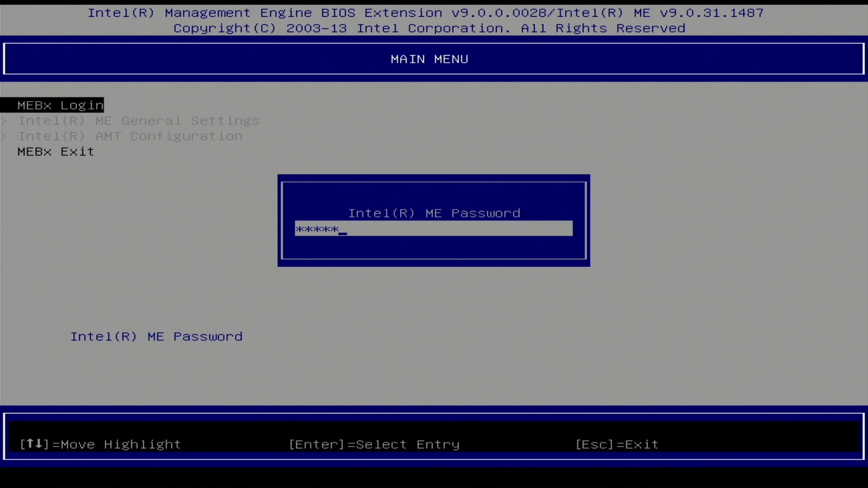868x488 pixels.
Task: Click the [Enter]=Select Entry hint
Action: (374, 444)
